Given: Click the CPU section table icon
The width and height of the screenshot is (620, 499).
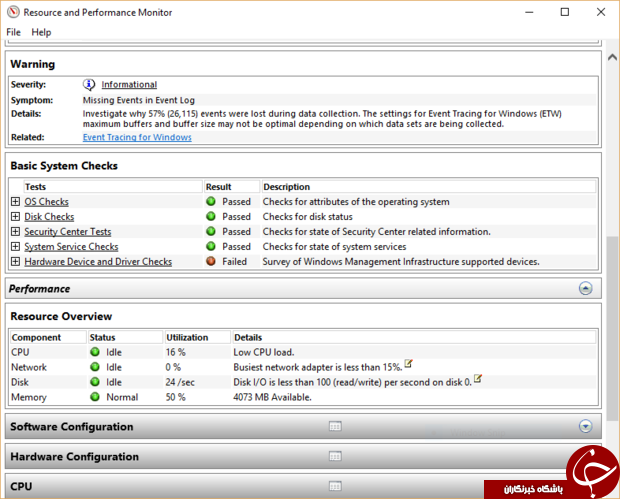Looking at the screenshot, I should tap(335, 487).
